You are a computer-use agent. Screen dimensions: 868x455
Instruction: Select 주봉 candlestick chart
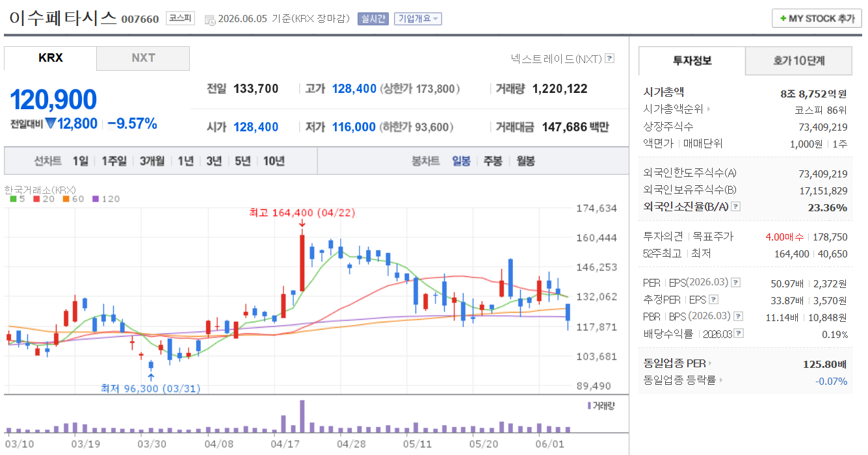pyautogui.click(x=492, y=161)
